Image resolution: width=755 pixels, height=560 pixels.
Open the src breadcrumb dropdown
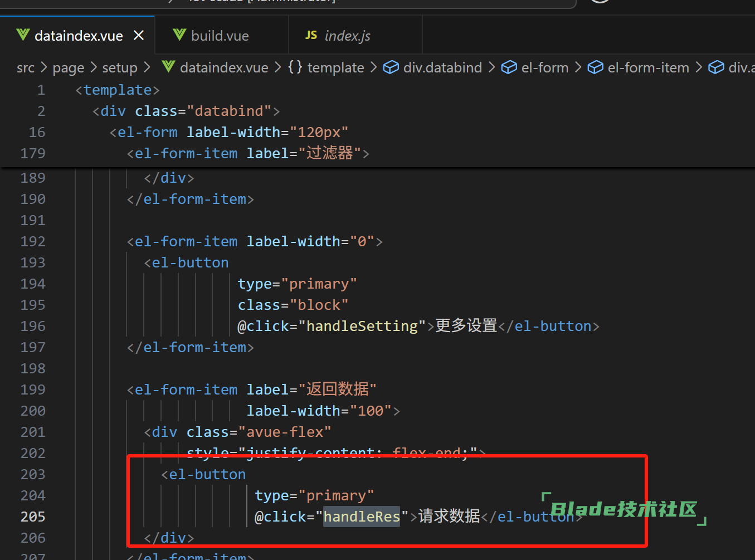click(x=26, y=68)
